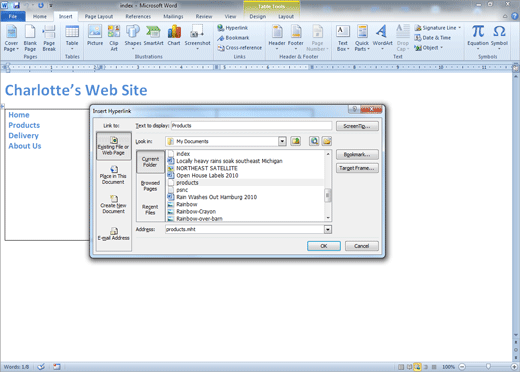Insert a Page Break
The image size is (520, 372).
[x=49, y=38]
